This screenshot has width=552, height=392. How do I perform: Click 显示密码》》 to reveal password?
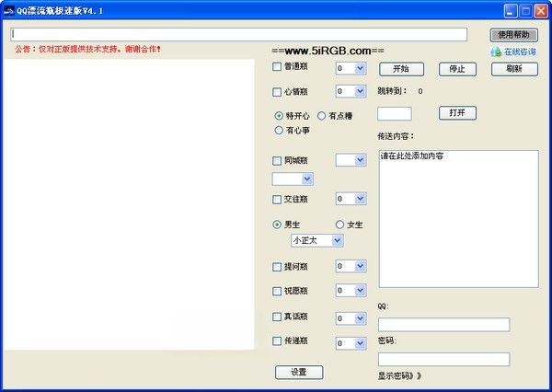pyautogui.click(x=399, y=375)
